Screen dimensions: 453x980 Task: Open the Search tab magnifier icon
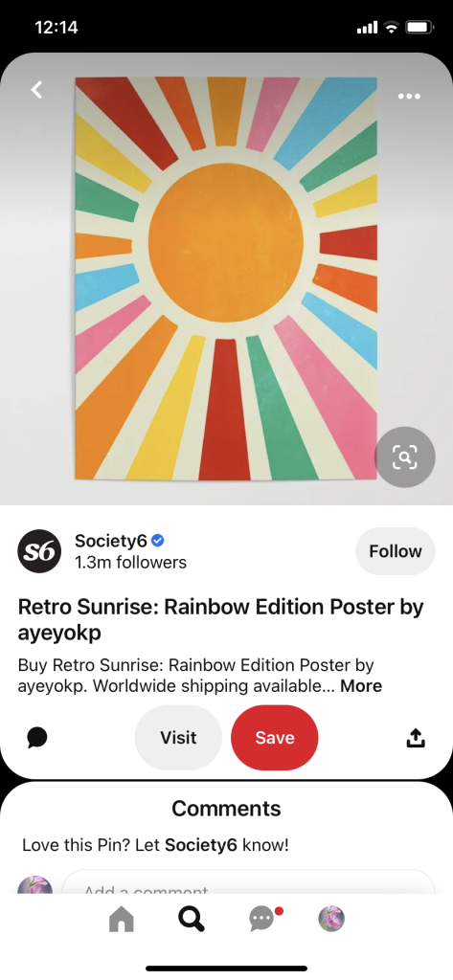(191, 919)
